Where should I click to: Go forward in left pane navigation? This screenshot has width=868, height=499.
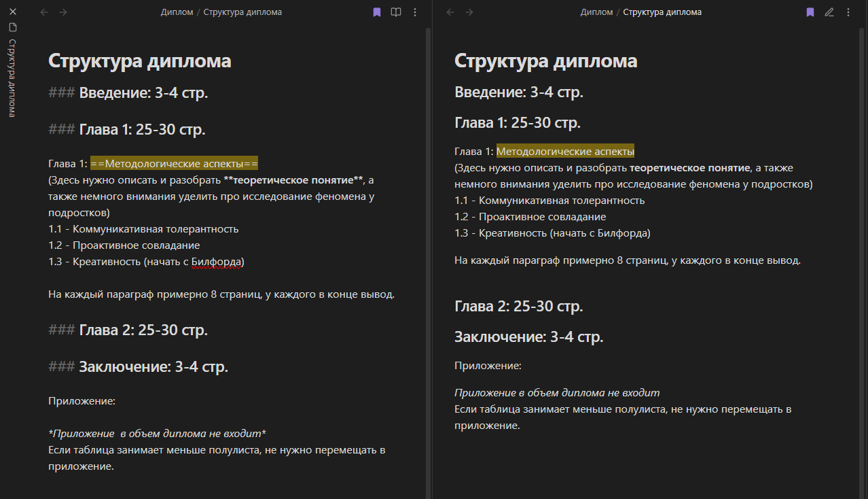coord(63,12)
